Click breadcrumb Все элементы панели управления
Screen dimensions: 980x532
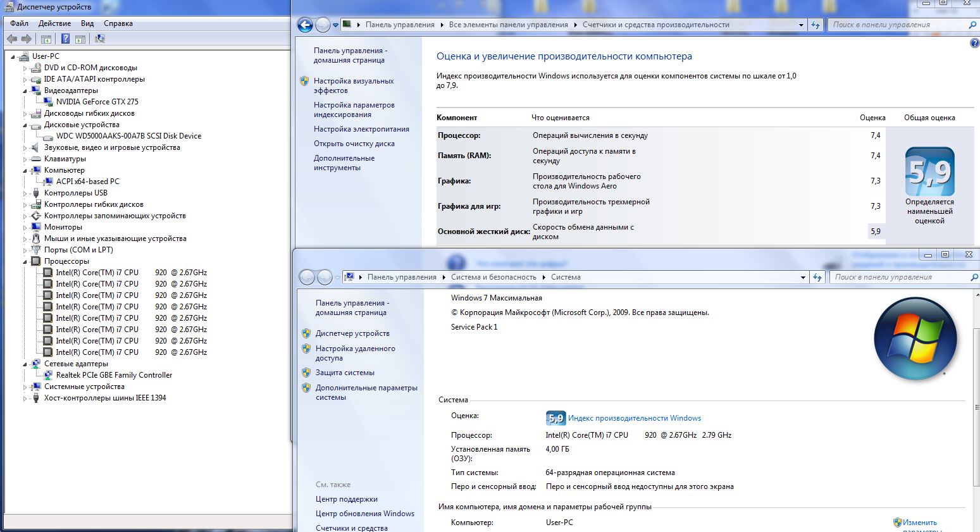click(509, 25)
